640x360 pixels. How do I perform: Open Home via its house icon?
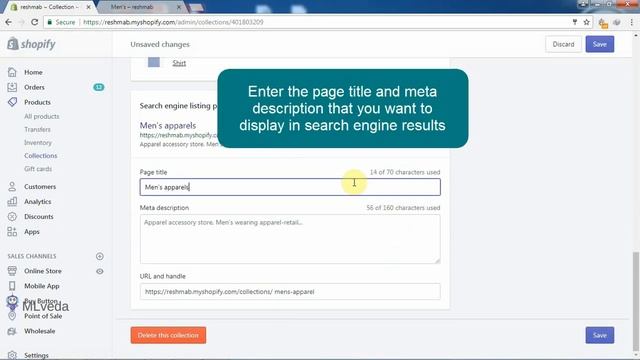tap(12, 72)
